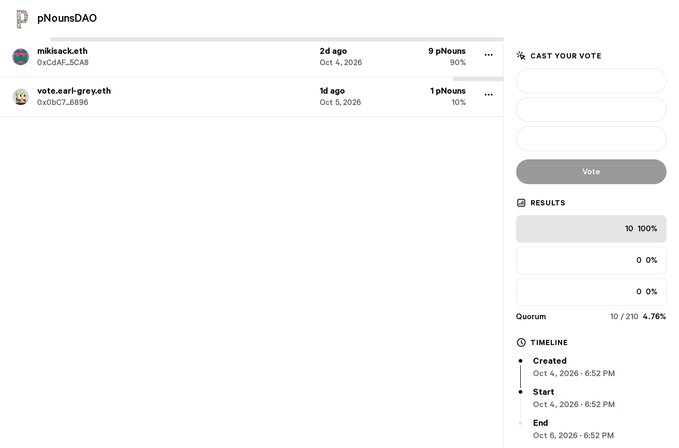Submit with the Vote button

coord(591,172)
